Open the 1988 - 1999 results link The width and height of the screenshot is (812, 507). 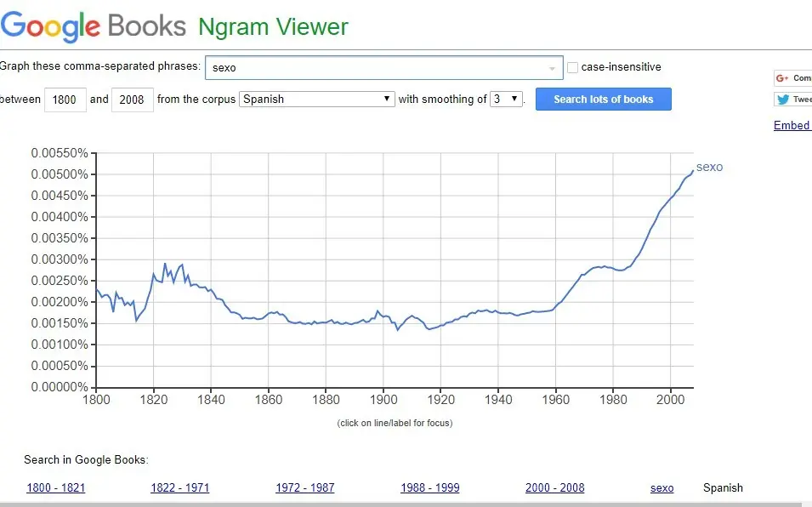430,487
